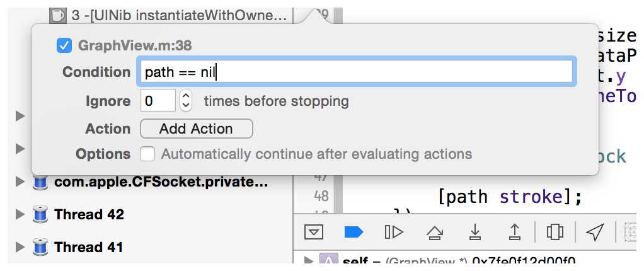Click the Ignore count stepper
This screenshot has width=644, height=271.
point(186,101)
